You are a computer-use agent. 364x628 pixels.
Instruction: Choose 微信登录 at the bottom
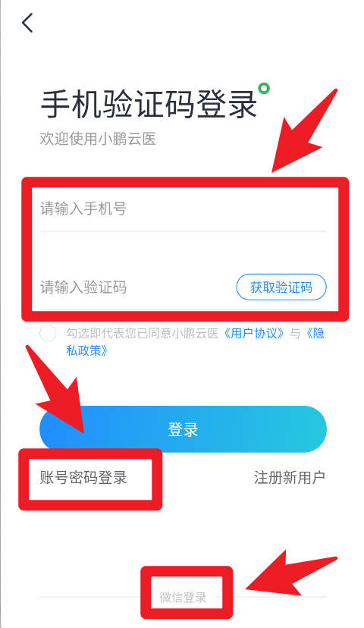[x=183, y=597]
